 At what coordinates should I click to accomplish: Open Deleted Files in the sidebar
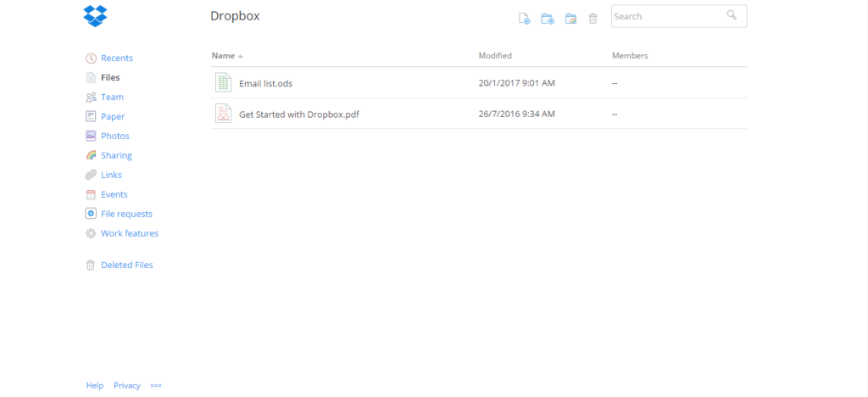point(127,266)
